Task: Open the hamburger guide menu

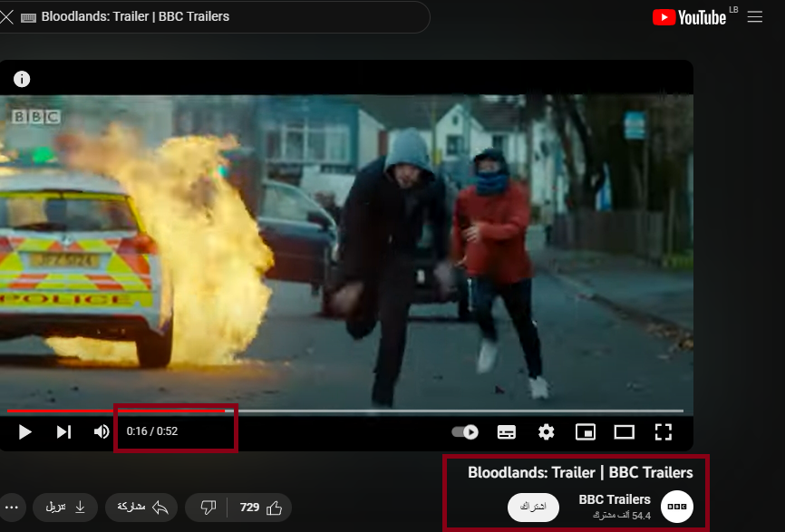Action: point(754,17)
